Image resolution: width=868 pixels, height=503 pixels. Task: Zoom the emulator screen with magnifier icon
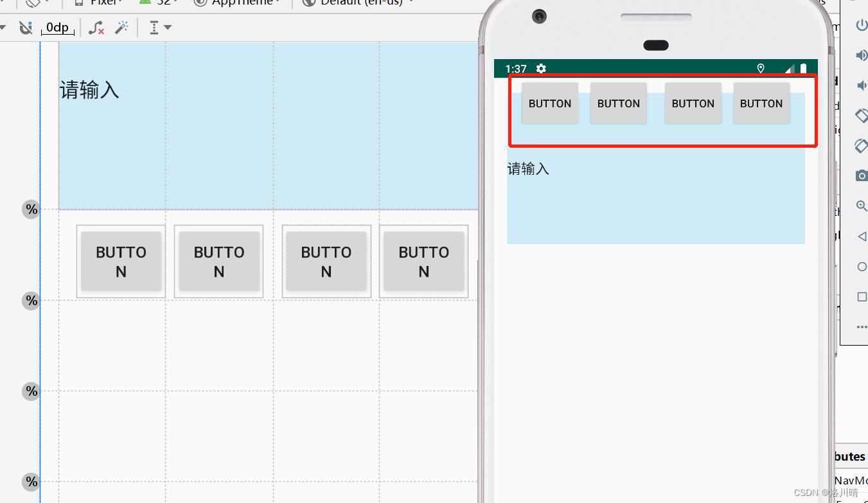[862, 206]
